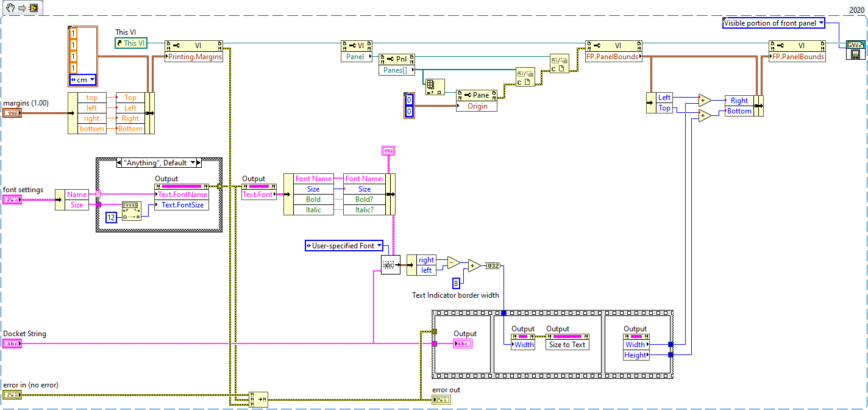Click the numeric constant 8
Screen dimensions: 868x410
tap(455, 282)
